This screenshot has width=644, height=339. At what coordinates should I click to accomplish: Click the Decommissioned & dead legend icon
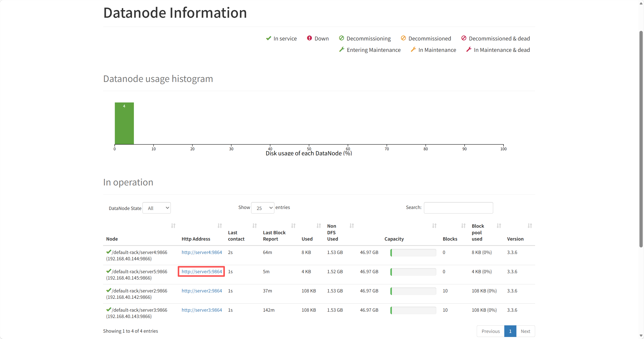pyautogui.click(x=464, y=38)
